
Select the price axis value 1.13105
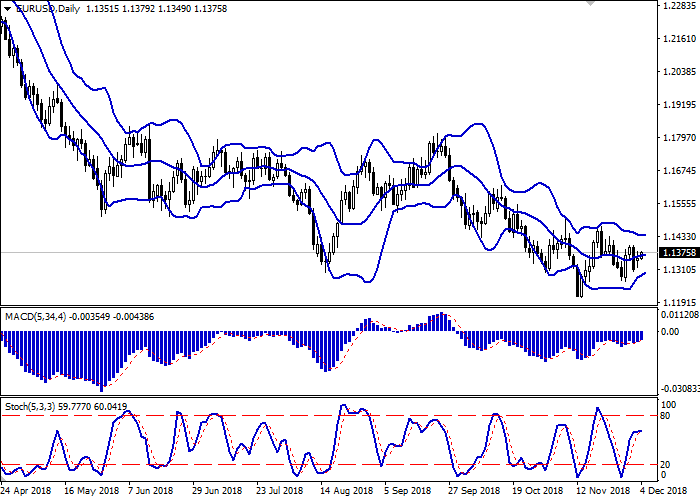tap(680, 270)
